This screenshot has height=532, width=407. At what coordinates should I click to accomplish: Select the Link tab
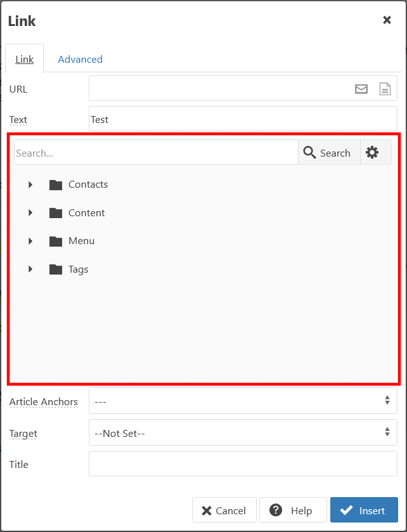coord(25,59)
